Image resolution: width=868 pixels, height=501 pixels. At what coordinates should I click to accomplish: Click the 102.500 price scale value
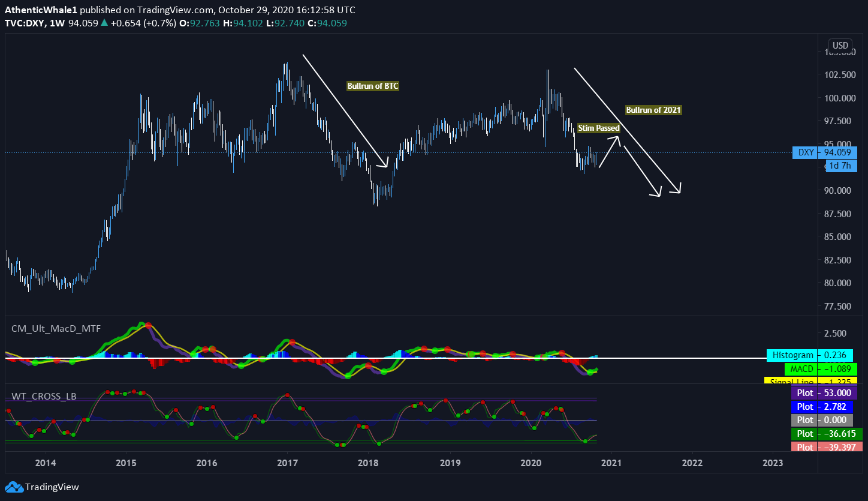[839, 75]
